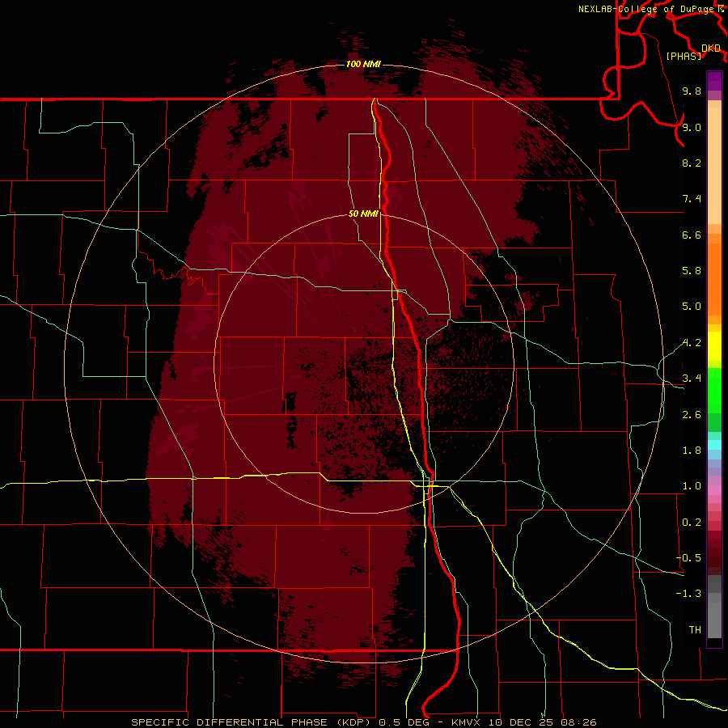Pick the yellow segment of the color bar
The width and height of the screenshot is (728, 728).
[714, 346]
